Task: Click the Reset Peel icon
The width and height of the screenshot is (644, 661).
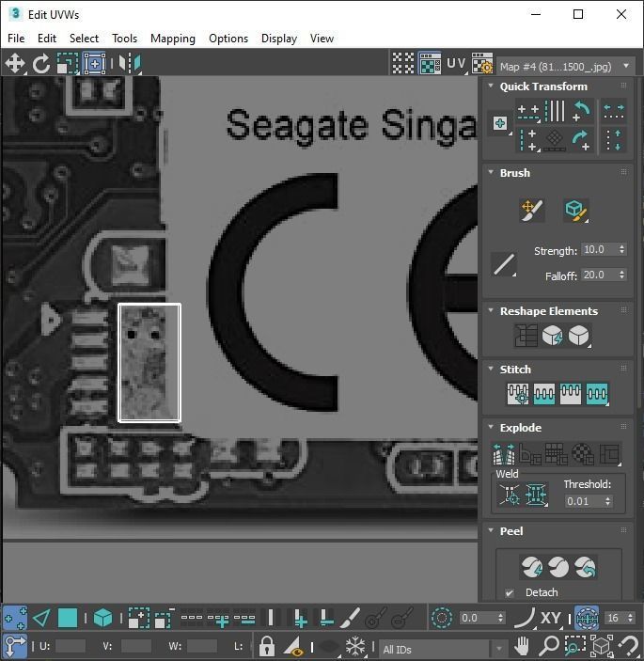Action: 585,567
